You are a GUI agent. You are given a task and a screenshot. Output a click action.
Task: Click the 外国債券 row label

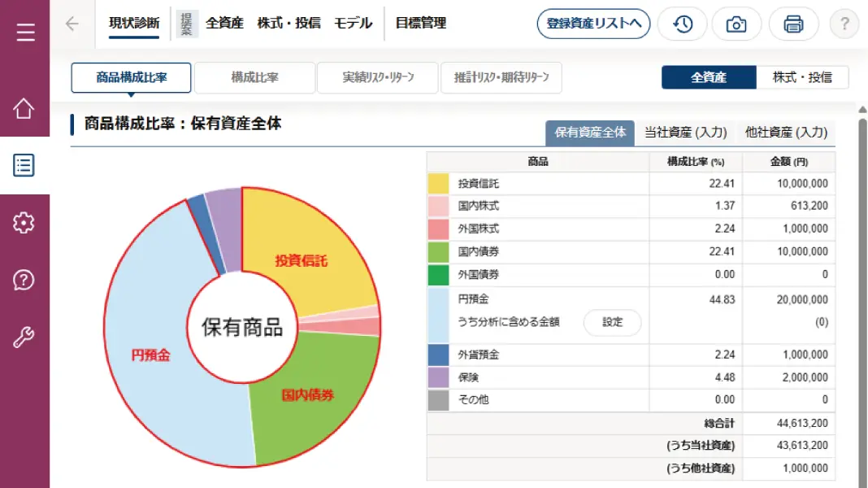click(478, 275)
